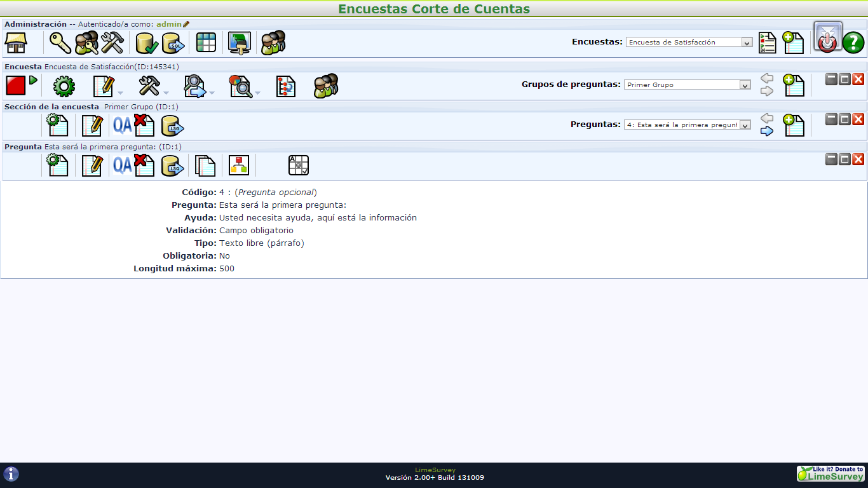Open the tools dropdown in Encuesta toolbar
This screenshot has height=488, width=868.
[x=153, y=86]
